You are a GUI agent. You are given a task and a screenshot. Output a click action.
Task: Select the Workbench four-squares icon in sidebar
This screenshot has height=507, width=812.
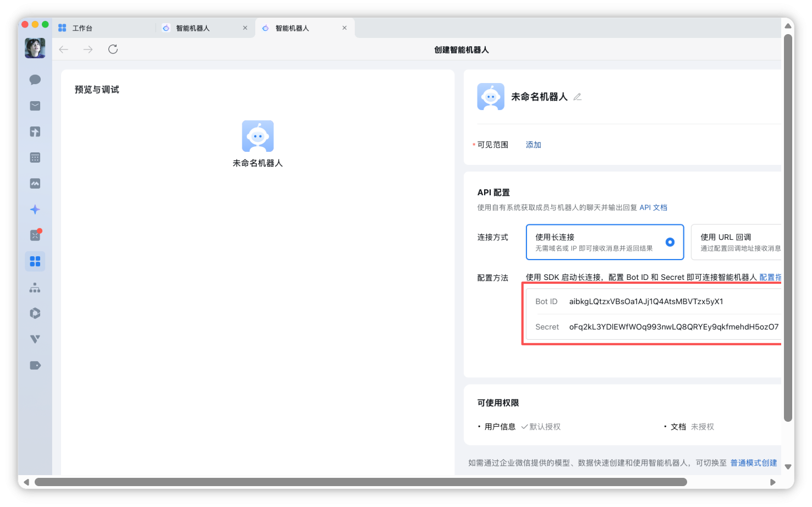(35, 261)
